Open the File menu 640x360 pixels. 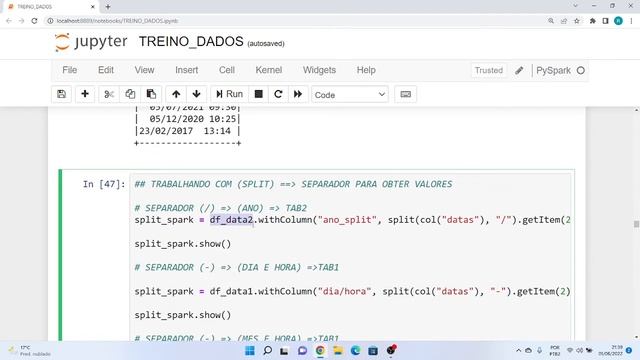(69, 70)
